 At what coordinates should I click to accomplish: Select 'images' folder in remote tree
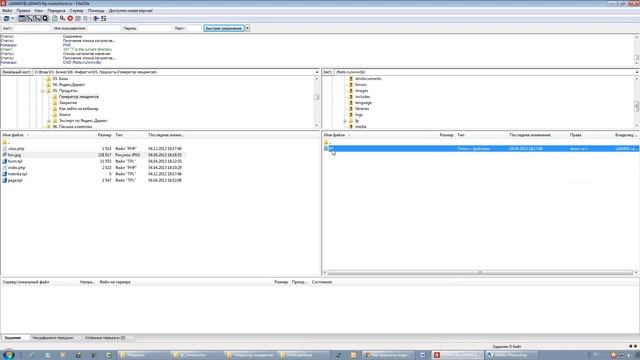361,91
